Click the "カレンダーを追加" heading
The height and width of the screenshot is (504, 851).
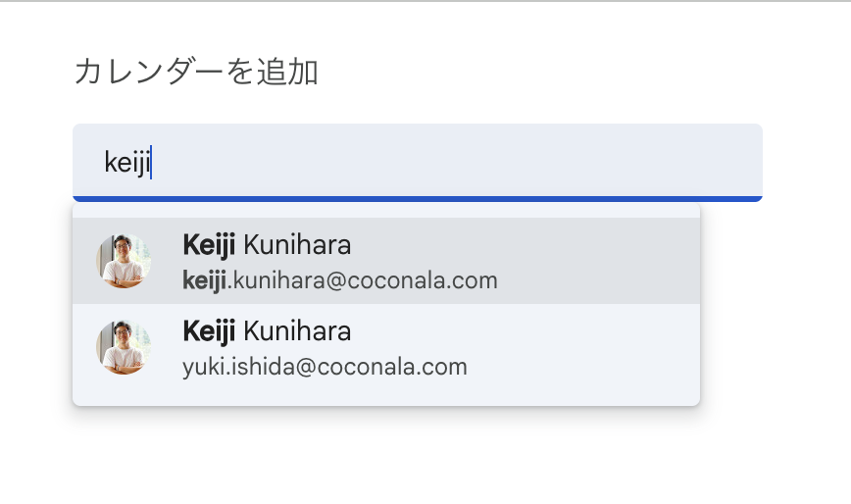pos(196,72)
